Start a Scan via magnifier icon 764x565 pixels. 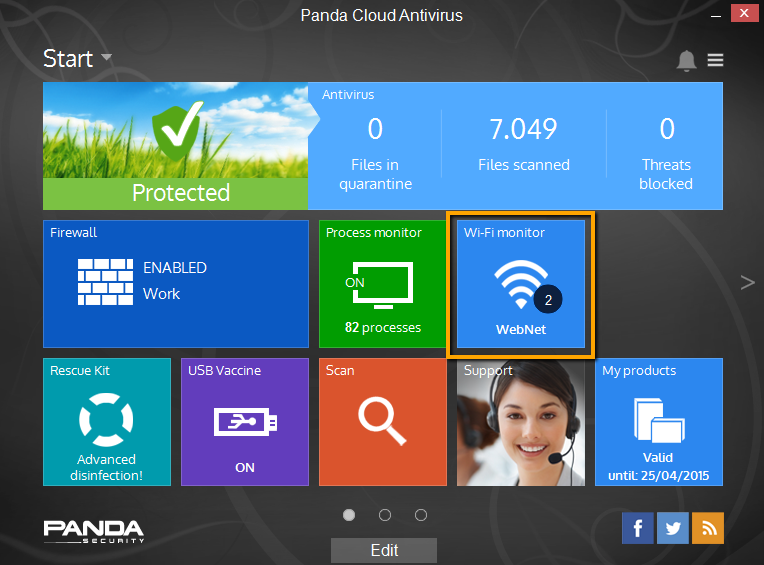[x=382, y=421]
